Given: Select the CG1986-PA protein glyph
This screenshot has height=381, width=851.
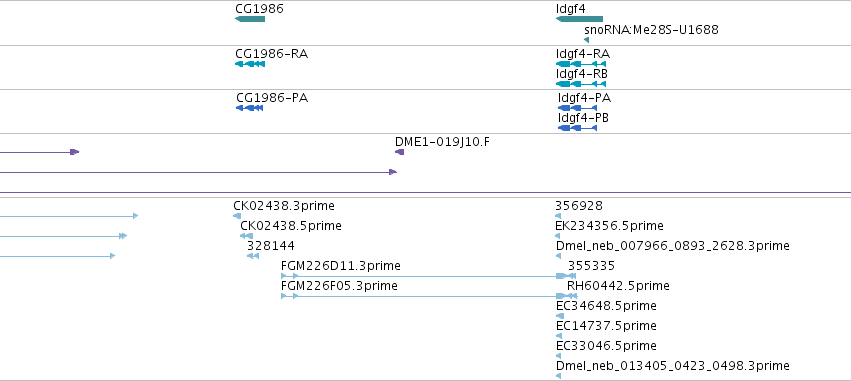Looking at the screenshot, I should click(x=250, y=108).
